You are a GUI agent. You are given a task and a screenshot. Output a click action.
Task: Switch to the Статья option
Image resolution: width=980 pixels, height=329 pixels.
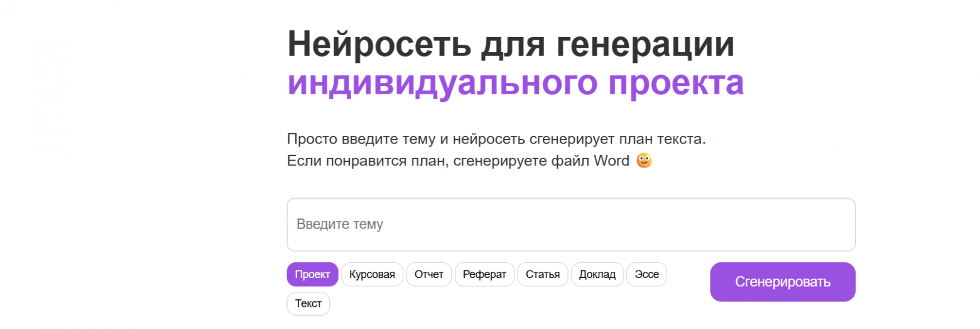click(x=542, y=274)
